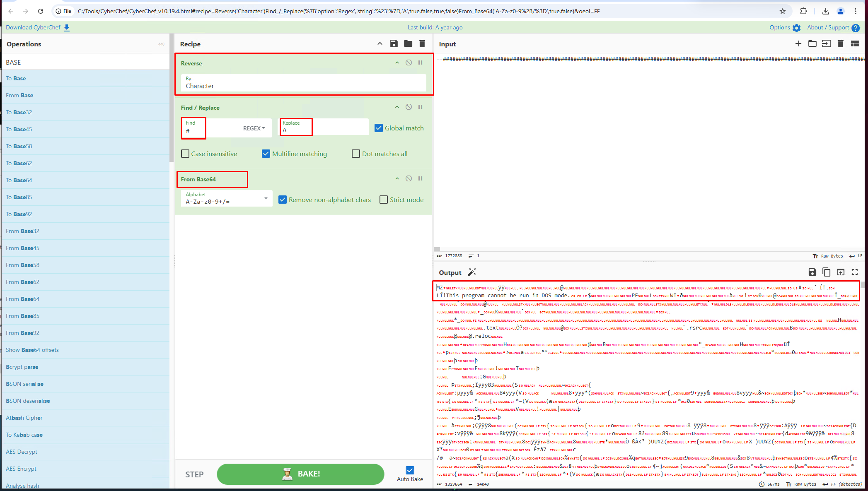This screenshot has width=868, height=491.
Task: Replace input with output
Action: (x=841, y=272)
